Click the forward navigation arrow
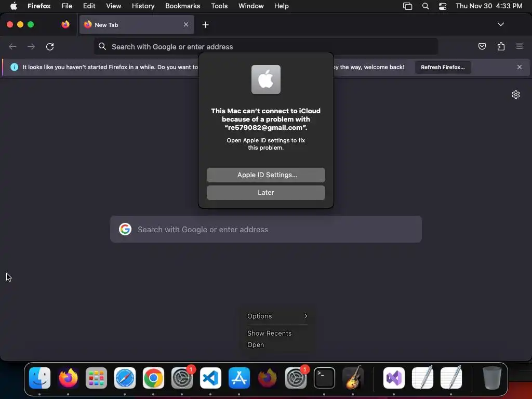 [x=31, y=46]
